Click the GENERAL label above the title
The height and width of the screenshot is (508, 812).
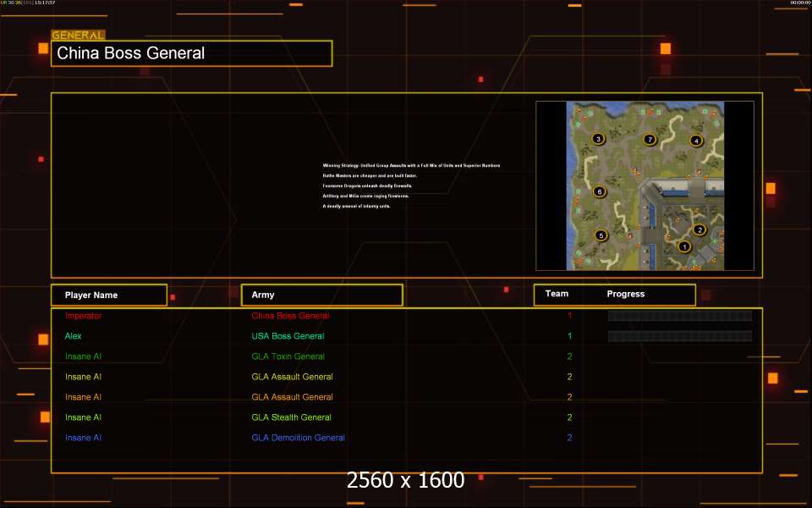coord(78,36)
